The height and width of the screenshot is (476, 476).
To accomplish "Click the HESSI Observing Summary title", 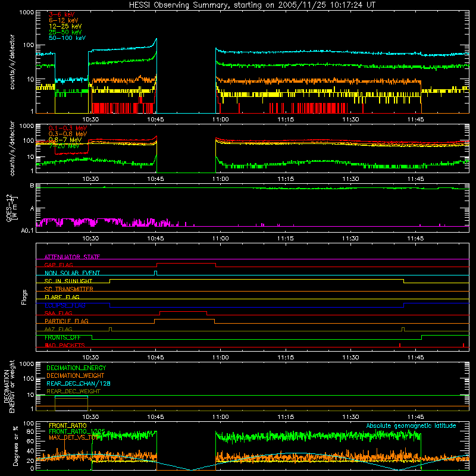I will [252, 5].
